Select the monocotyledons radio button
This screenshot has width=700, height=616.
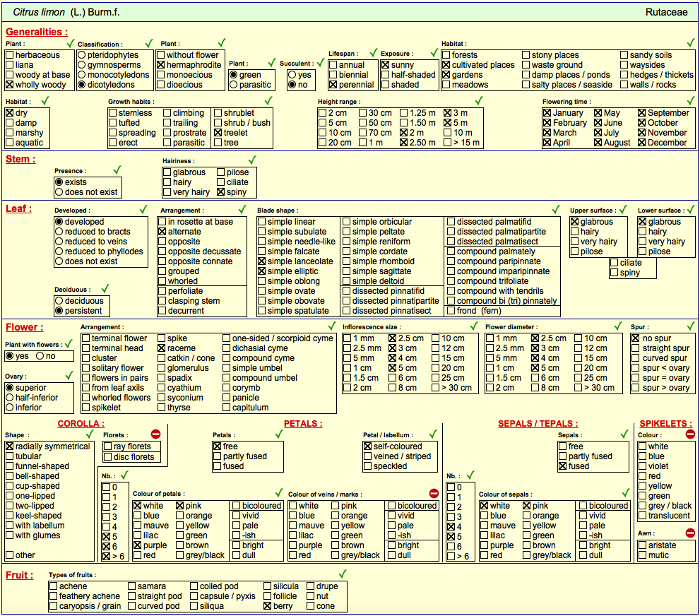pyautogui.click(x=82, y=75)
